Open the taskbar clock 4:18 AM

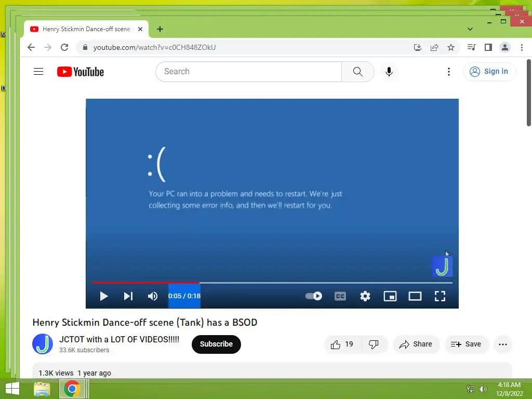[509, 389]
